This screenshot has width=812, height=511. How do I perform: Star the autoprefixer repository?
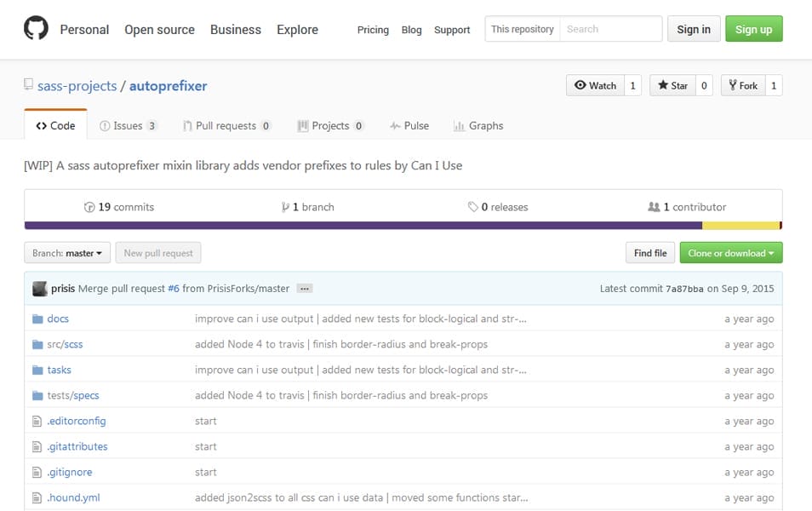[x=672, y=85]
